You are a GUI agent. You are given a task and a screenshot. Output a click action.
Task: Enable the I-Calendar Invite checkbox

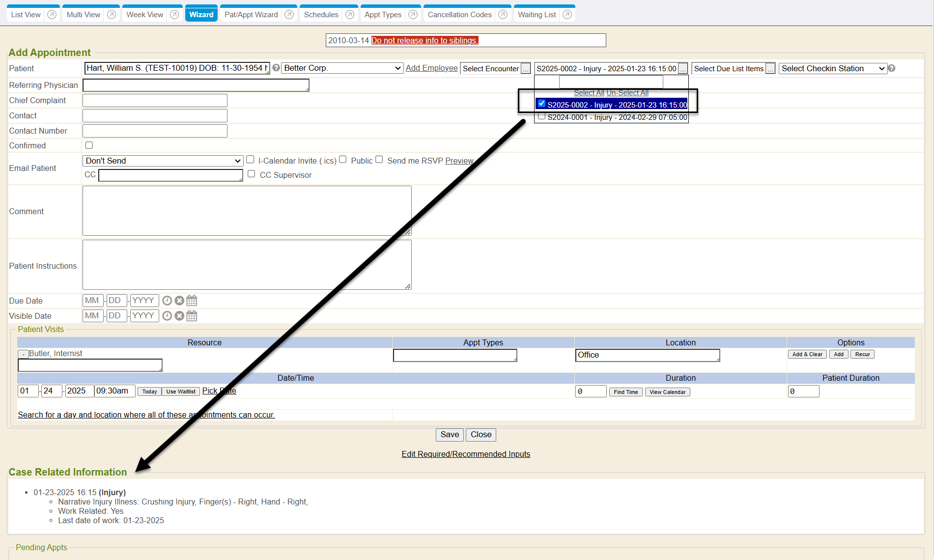coord(250,160)
